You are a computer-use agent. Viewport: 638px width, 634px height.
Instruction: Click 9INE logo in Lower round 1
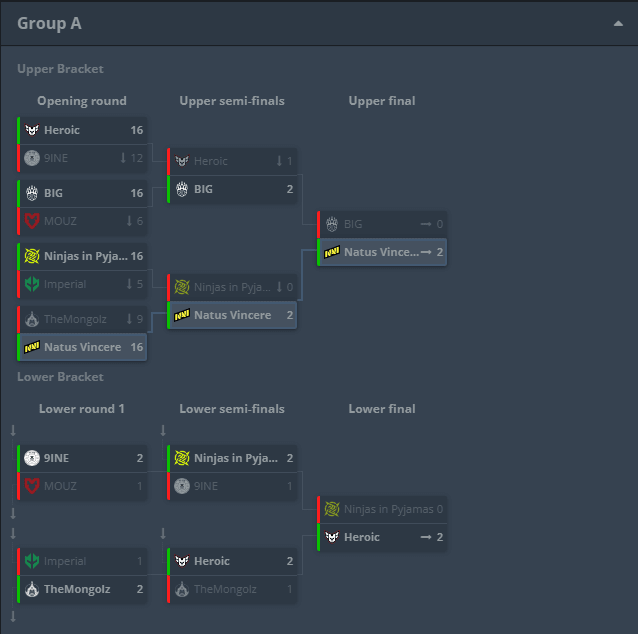(x=32, y=458)
